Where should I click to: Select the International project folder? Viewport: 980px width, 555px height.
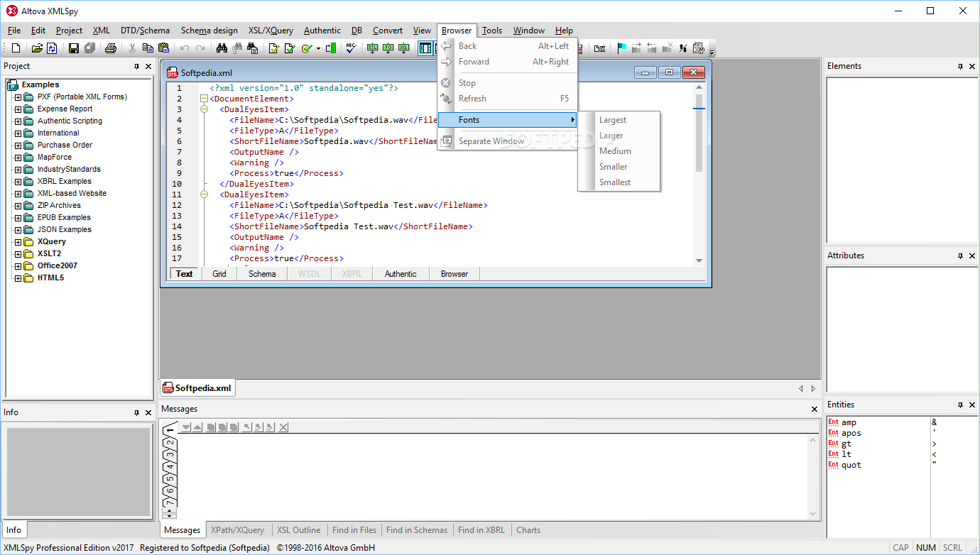pos(58,133)
